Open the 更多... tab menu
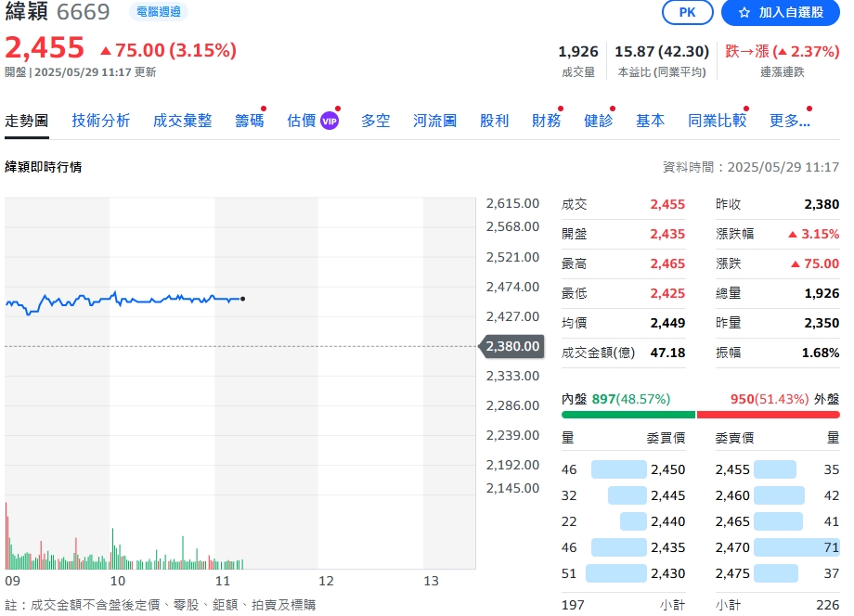This screenshot has width=854, height=616. (789, 121)
